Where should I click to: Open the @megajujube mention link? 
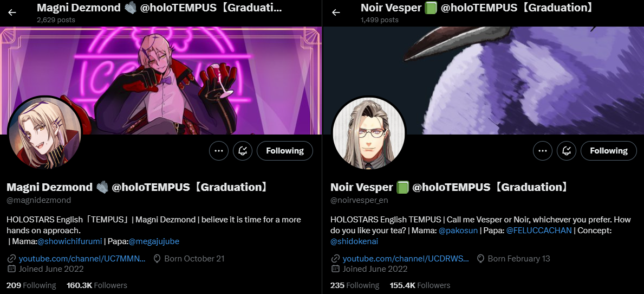click(154, 241)
